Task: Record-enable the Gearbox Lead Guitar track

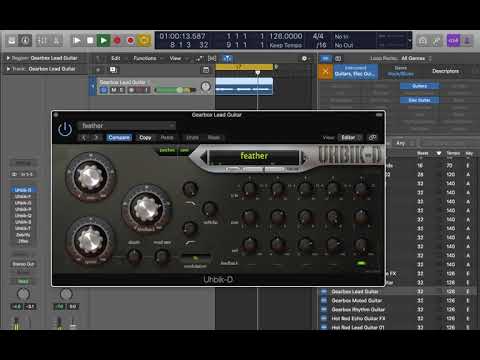Action: (x=132, y=90)
